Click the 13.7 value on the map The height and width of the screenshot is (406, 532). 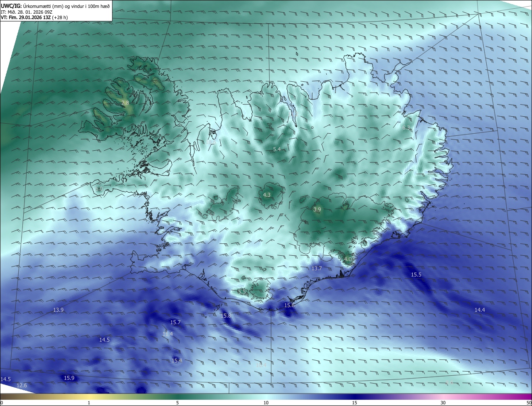317,269
